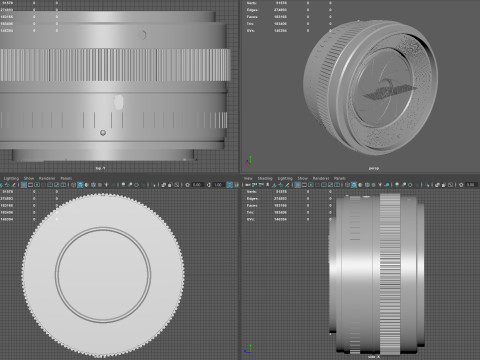Viewport: 480px width, 360px height.
Task: Click Grease Pencil icon in side -X toolbar
Action: click(287, 184)
